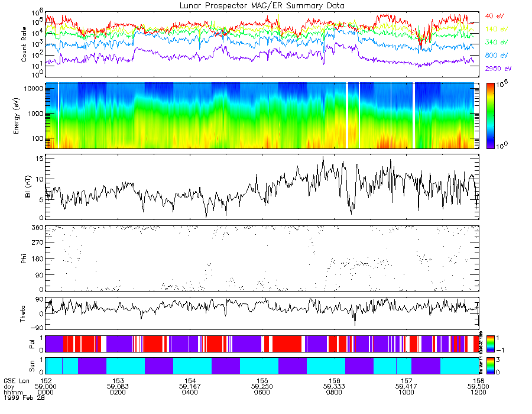Image resolution: width=532 pixels, height=414 pixels.
Task: Click the 'Pol' axis label
Action: coord(32,344)
